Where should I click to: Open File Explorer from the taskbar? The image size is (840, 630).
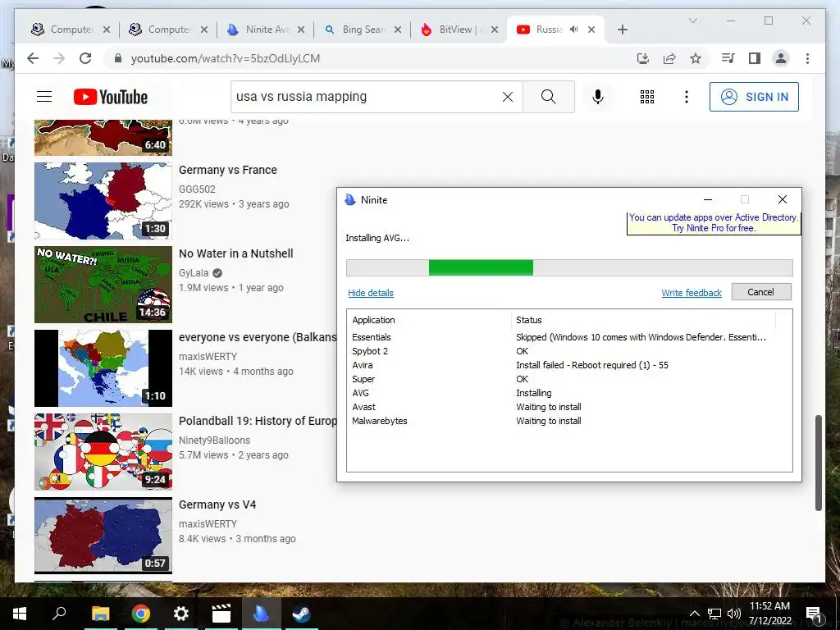coord(100,614)
